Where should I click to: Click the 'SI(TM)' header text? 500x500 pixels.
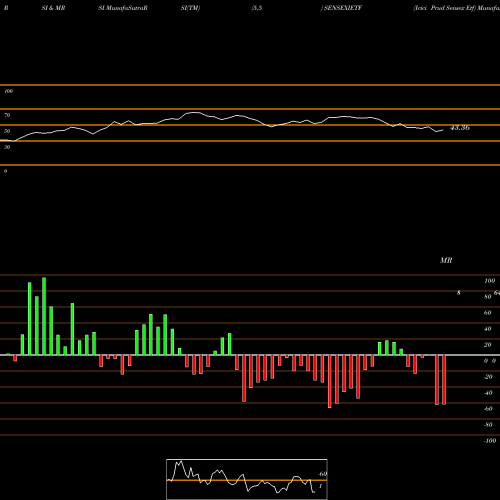coord(190,8)
